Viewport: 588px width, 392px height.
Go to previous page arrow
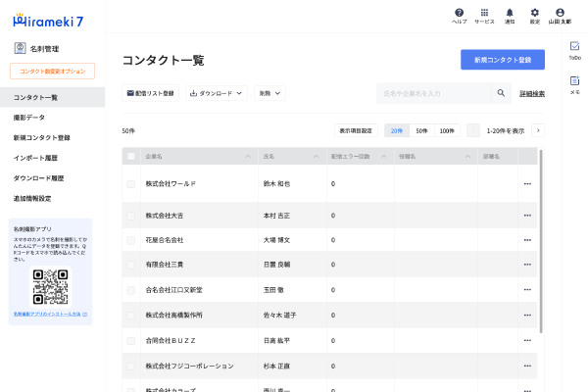[473, 130]
